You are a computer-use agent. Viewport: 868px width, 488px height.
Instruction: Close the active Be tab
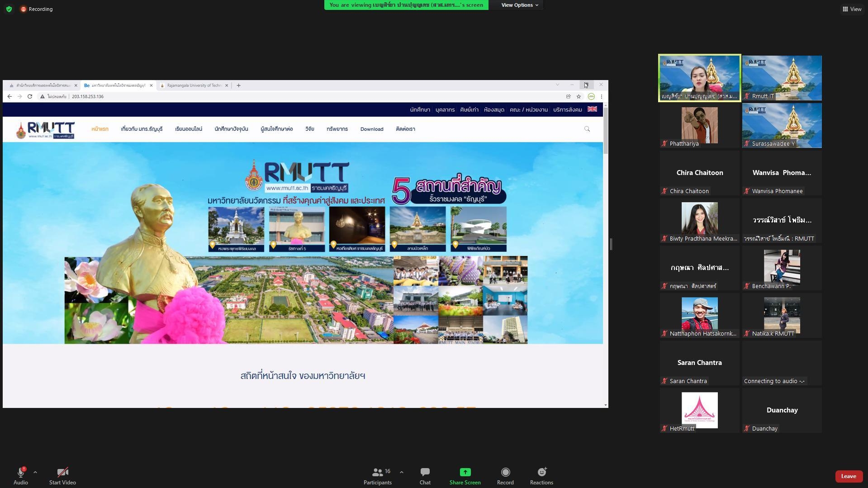(x=151, y=85)
